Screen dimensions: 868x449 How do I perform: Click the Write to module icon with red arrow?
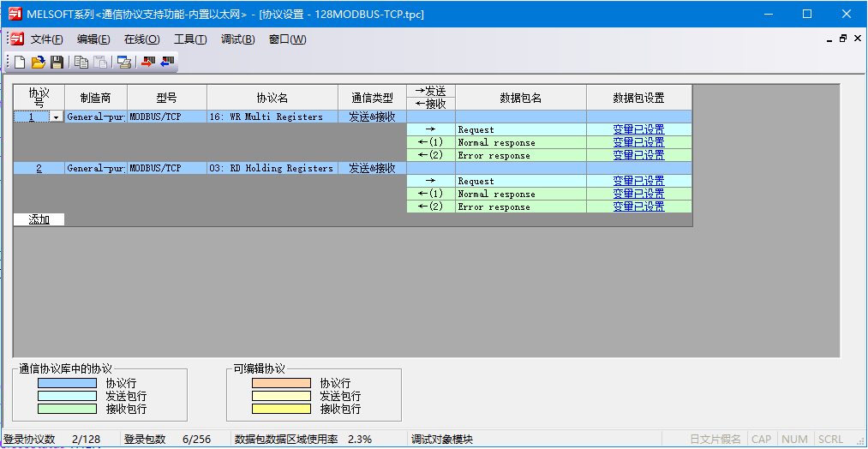[x=149, y=62]
